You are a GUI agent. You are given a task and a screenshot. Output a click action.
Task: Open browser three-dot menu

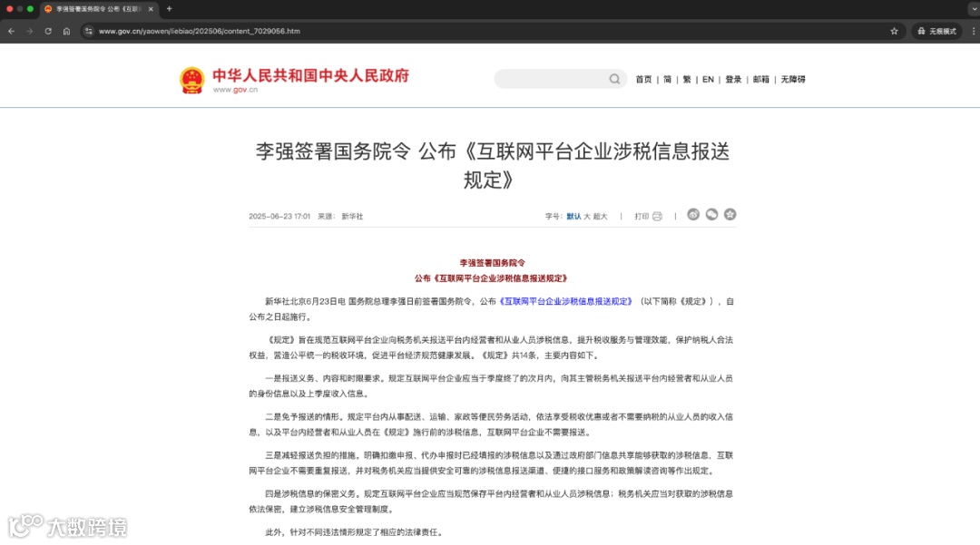pyautogui.click(x=973, y=31)
